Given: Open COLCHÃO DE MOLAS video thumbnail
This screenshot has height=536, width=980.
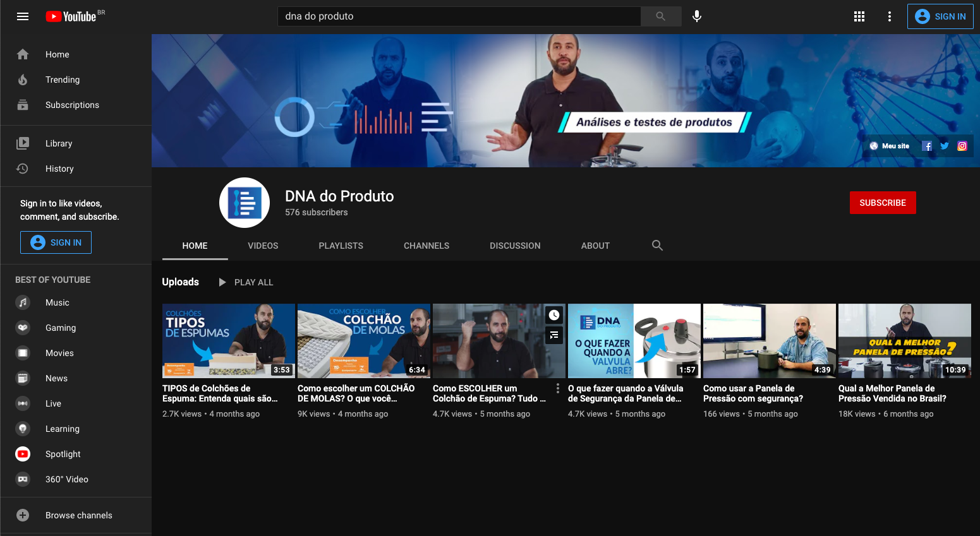Looking at the screenshot, I should [x=364, y=341].
